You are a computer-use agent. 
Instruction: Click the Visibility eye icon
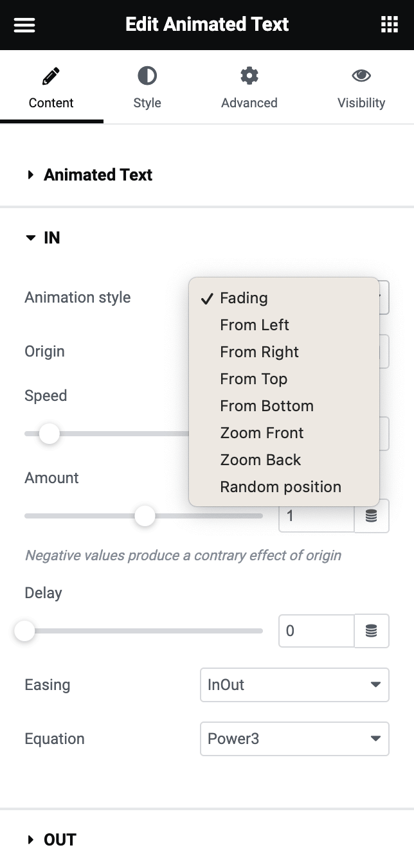pos(361,76)
